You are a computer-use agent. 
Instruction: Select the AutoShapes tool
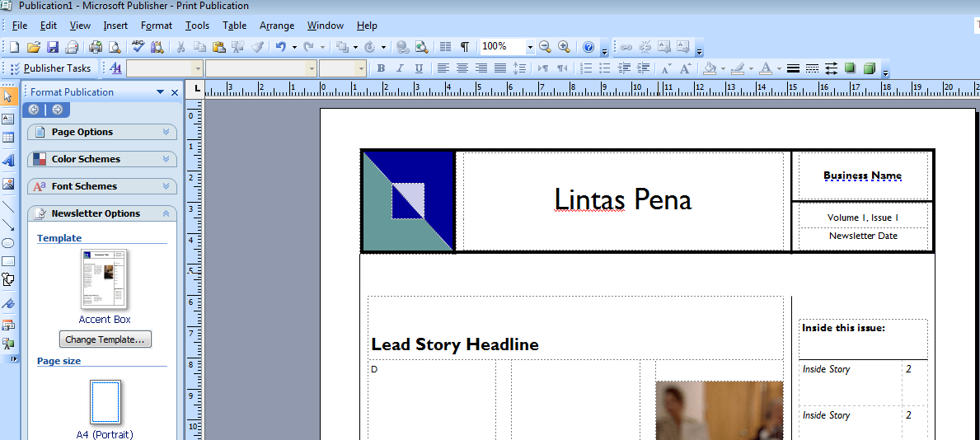(x=8, y=279)
